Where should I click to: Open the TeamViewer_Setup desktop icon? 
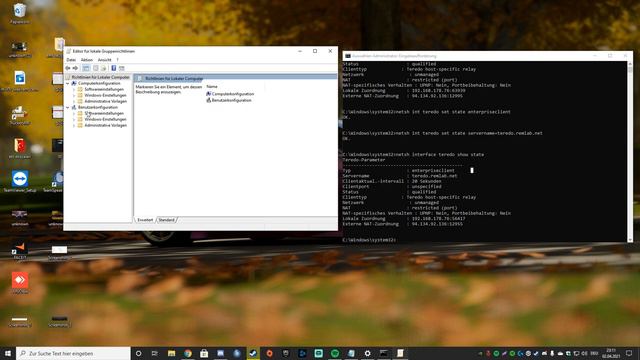20,182
